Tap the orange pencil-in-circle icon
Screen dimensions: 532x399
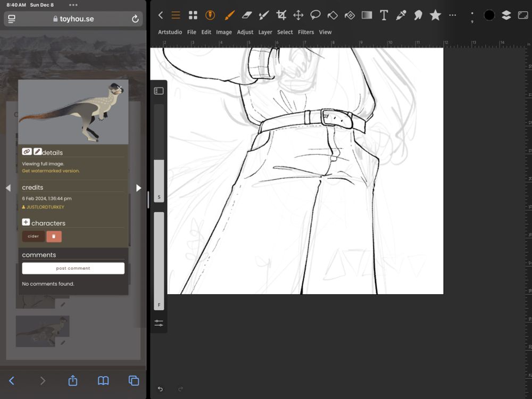[210, 15]
